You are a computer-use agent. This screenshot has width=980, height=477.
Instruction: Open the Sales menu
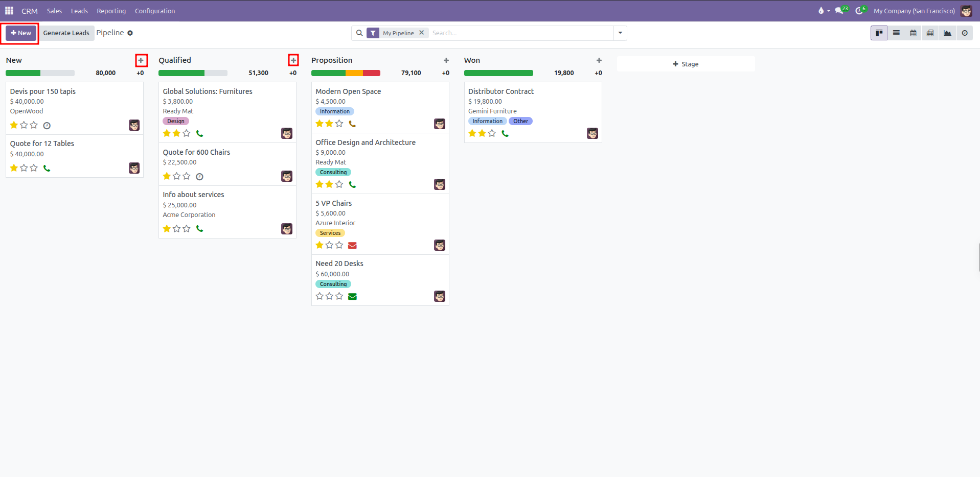tap(54, 11)
